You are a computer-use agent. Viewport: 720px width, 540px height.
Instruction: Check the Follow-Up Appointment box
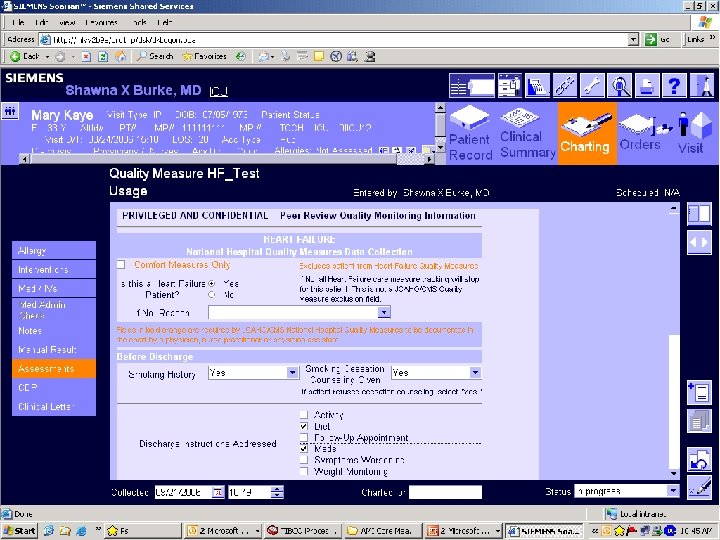pyautogui.click(x=304, y=437)
